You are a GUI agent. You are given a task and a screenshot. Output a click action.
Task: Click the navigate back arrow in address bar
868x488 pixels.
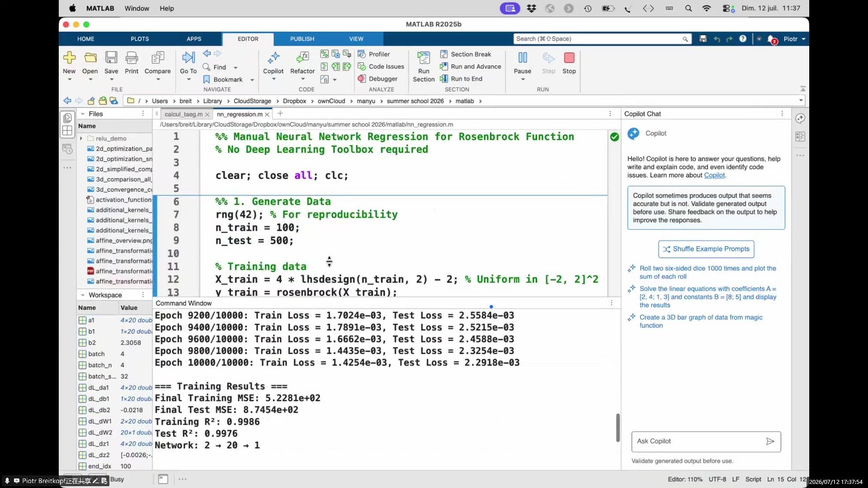pyautogui.click(x=67, y=101)
